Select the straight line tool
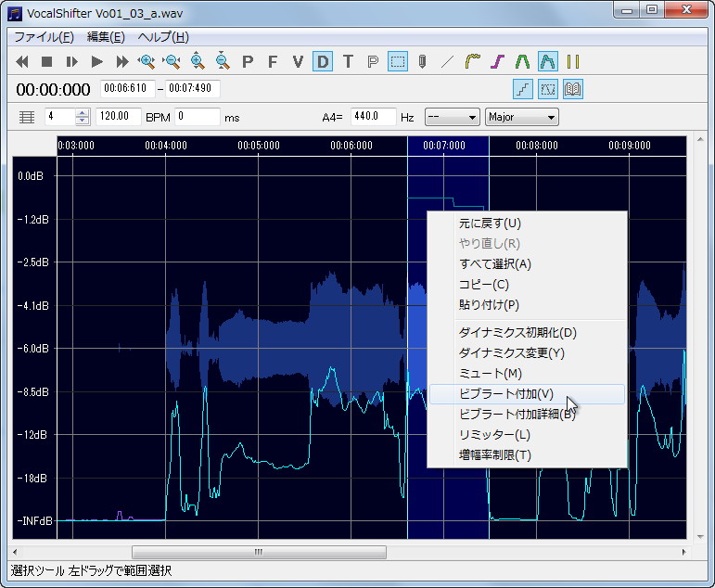This screenshot has height=588, width=715. click(447, 61)
